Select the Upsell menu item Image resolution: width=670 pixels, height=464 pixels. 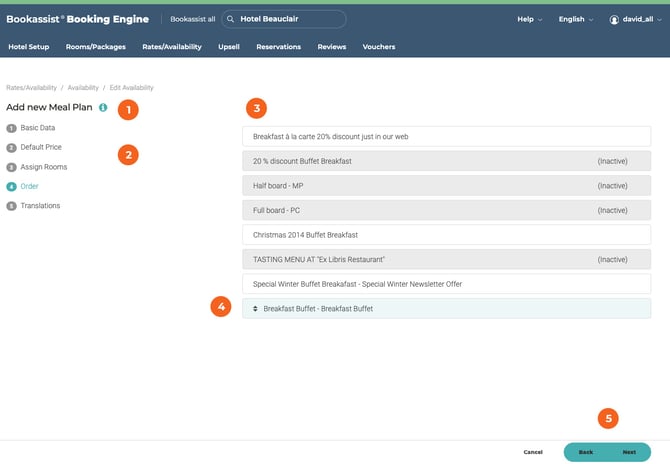click(229, 47)
